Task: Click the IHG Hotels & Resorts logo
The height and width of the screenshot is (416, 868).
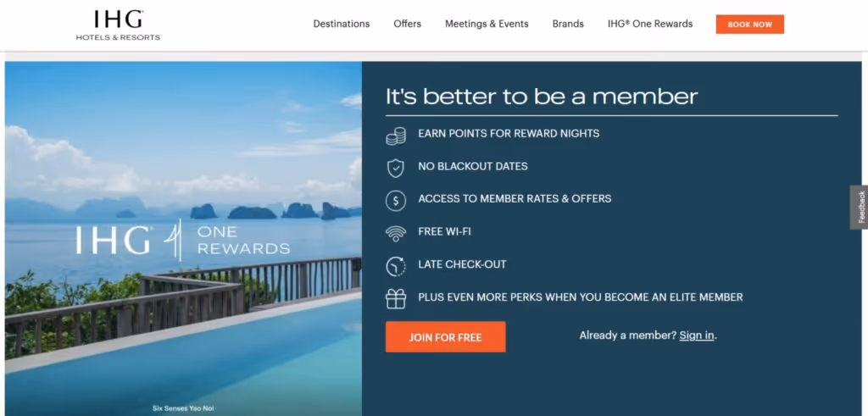Action: coord(118,25)
